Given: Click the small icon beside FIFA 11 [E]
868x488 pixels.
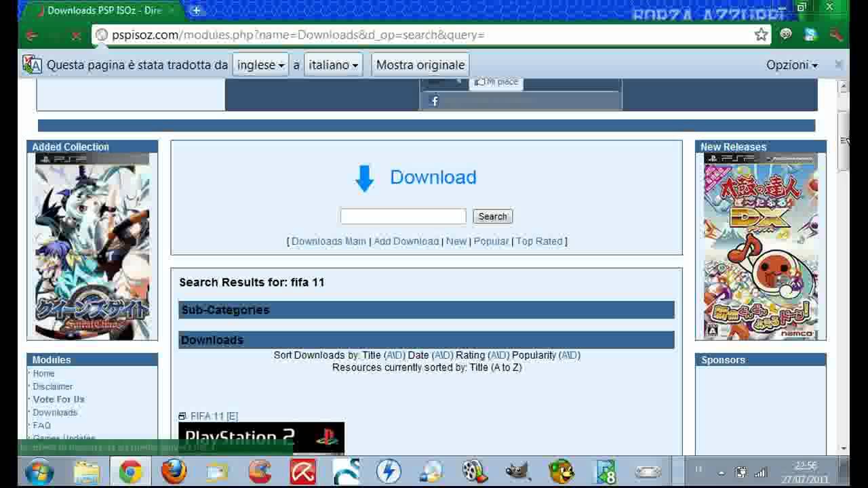Looking at the screenshot, I should point(182,416).
